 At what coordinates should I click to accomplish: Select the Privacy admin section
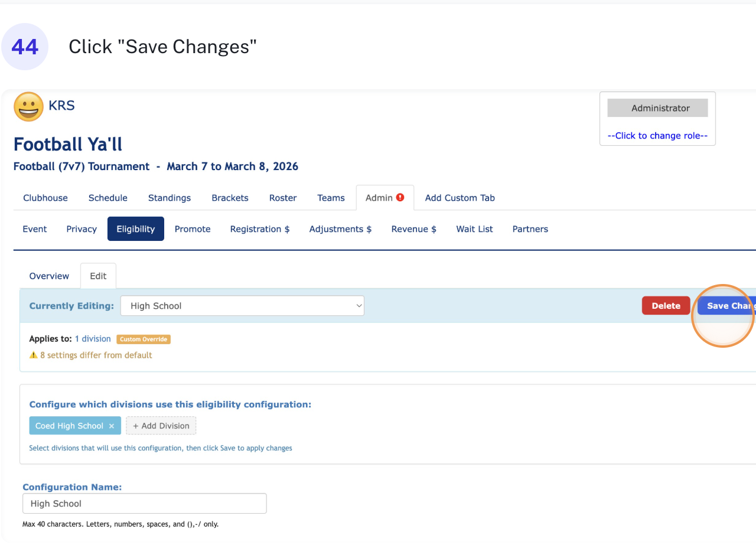[81, 228]
